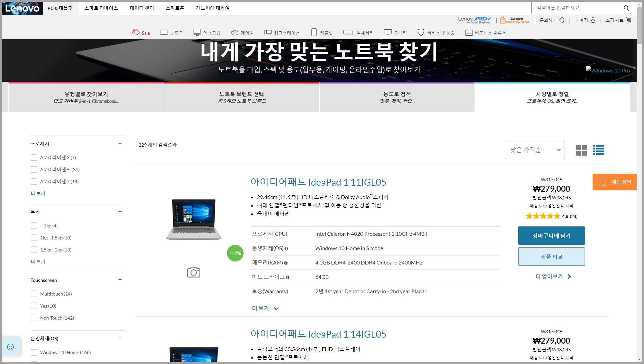Show more processor options via 더 보기
The width and height of the screenshot is (644, 364).
coord(38,193)
